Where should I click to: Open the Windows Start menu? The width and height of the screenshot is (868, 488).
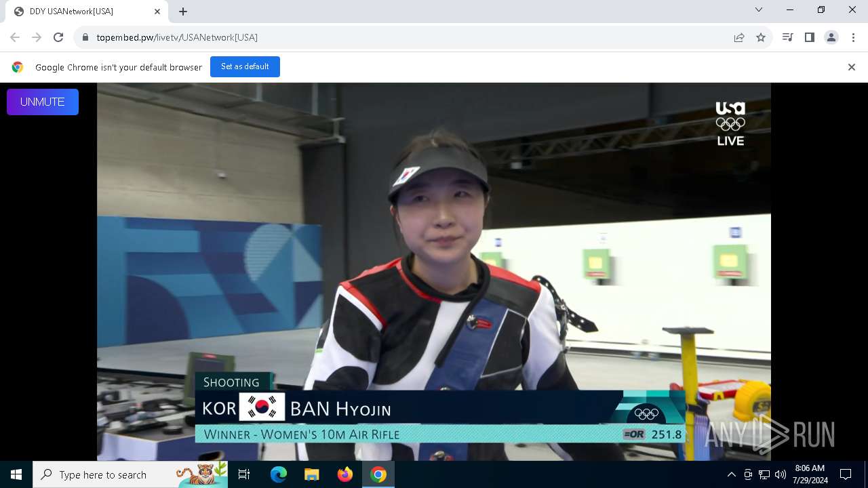[x=16, y=474]
